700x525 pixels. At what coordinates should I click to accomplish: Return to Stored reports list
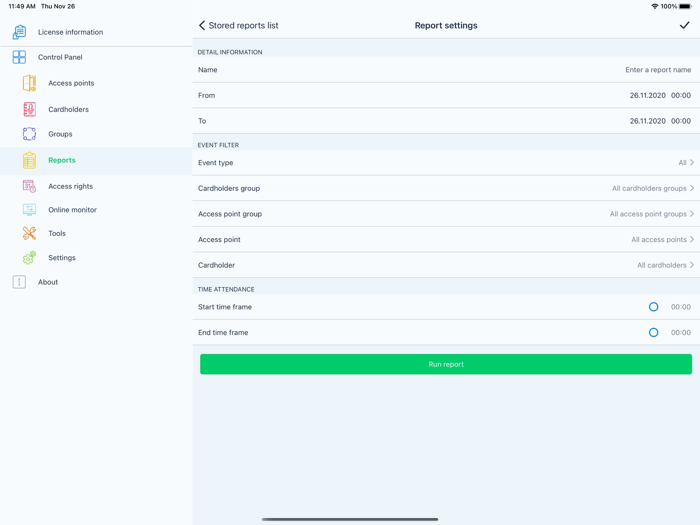[243, 25]
